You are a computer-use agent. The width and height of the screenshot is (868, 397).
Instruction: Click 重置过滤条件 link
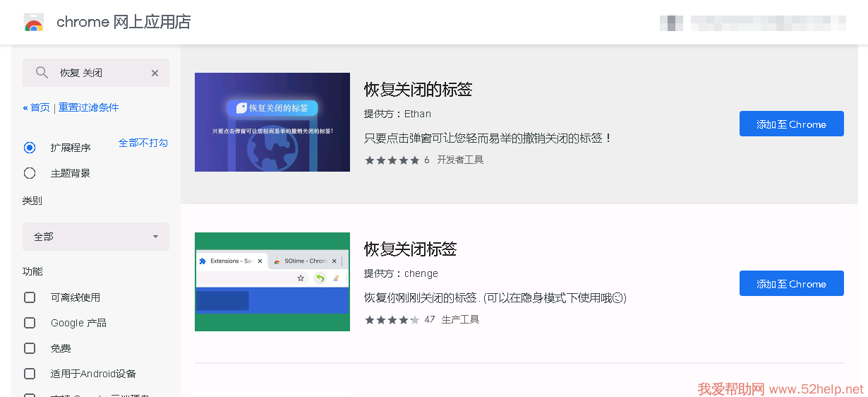pos(88,107)
